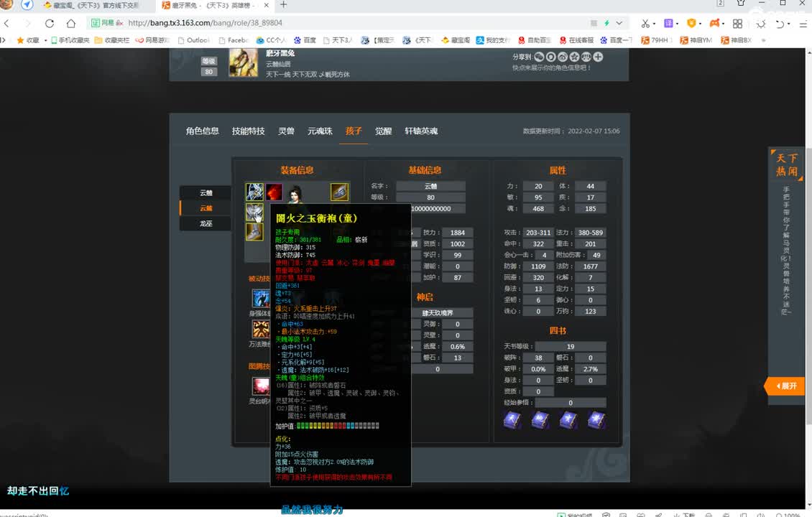Viewport: 812px width, 517px height.
Task: Click the scissors snip icon in browser toolbar
Action: (x=645, y=22)
